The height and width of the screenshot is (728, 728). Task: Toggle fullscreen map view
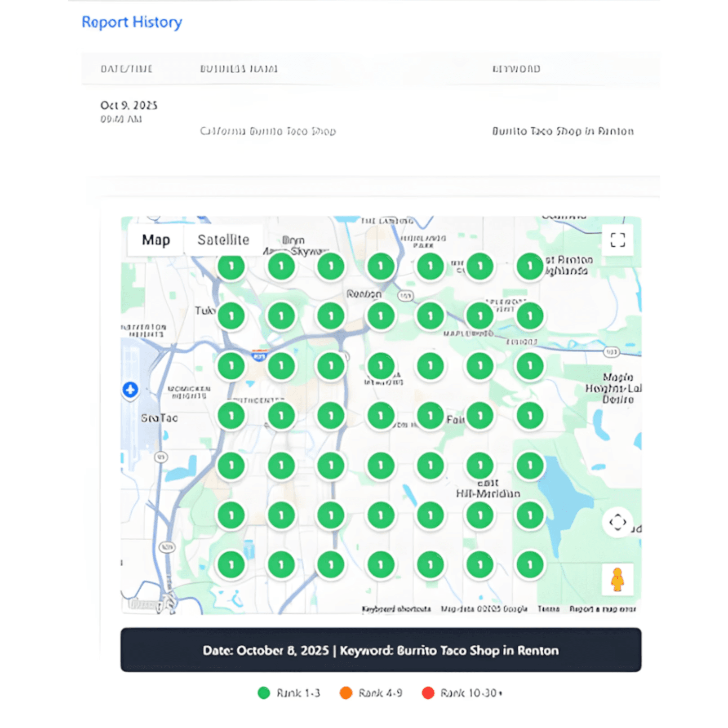pos(617,240)
